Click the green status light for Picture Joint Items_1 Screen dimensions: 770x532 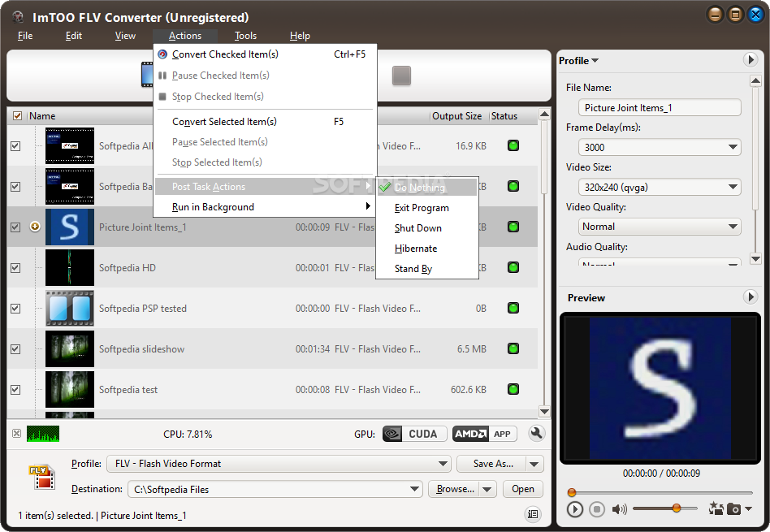(513, 227)
